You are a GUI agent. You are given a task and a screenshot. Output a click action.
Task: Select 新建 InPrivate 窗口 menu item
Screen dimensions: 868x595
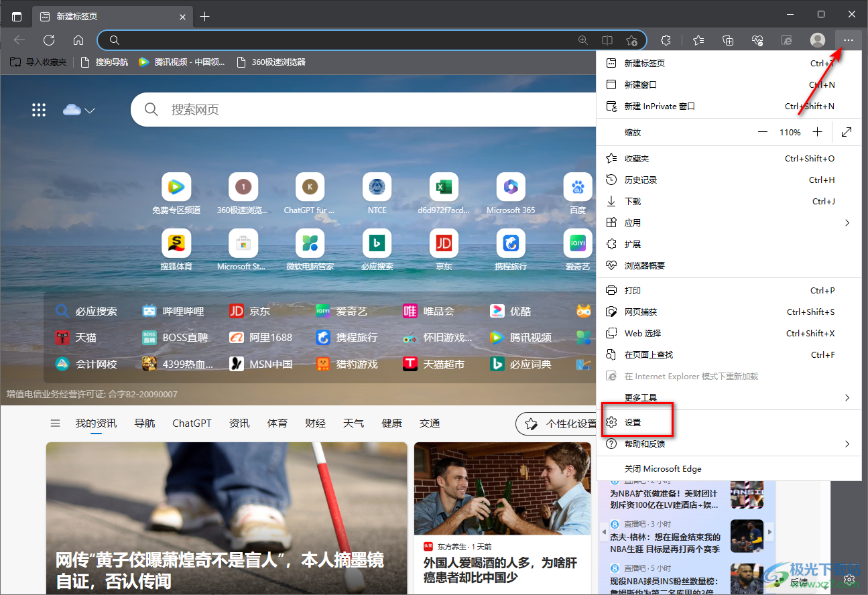[729, 106]
